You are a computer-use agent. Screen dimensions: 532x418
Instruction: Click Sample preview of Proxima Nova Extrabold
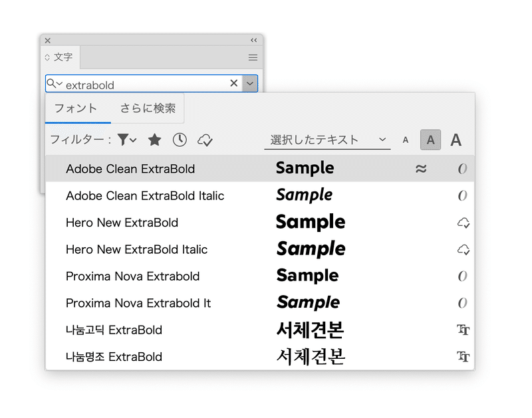pos(307,276)
